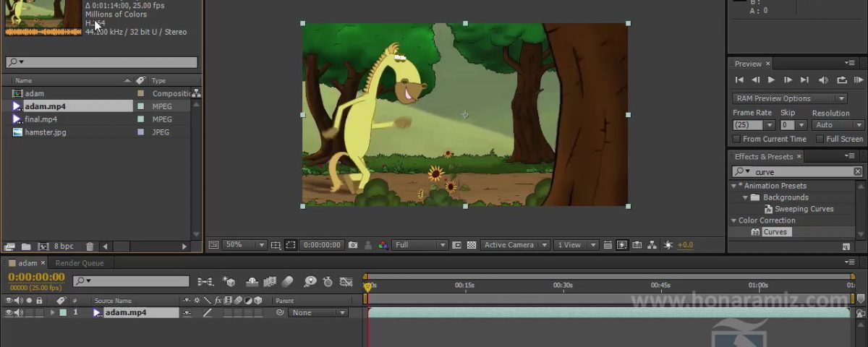Screen dimensions: 868x347
Task: Open RAM Preview Options dropdown
Action: pyautogui.click(x=789, y=98)
